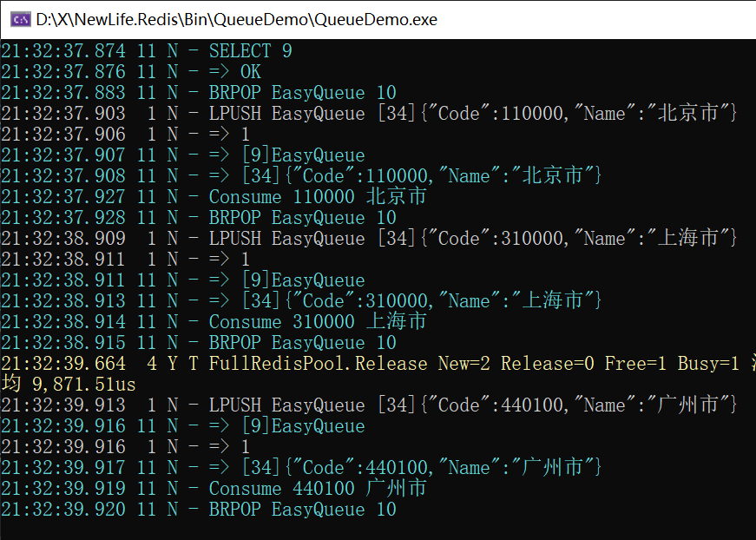
Task: Click BRPOP EasyQueue 10 line at 21:32:38.915
Action: click(x=199, y=342)
